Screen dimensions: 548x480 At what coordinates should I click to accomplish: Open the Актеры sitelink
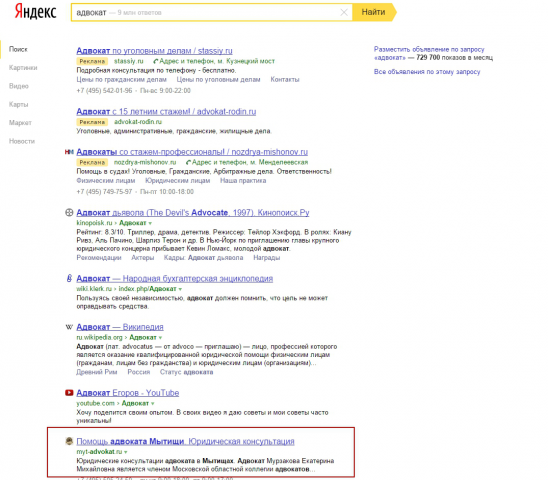143,258
